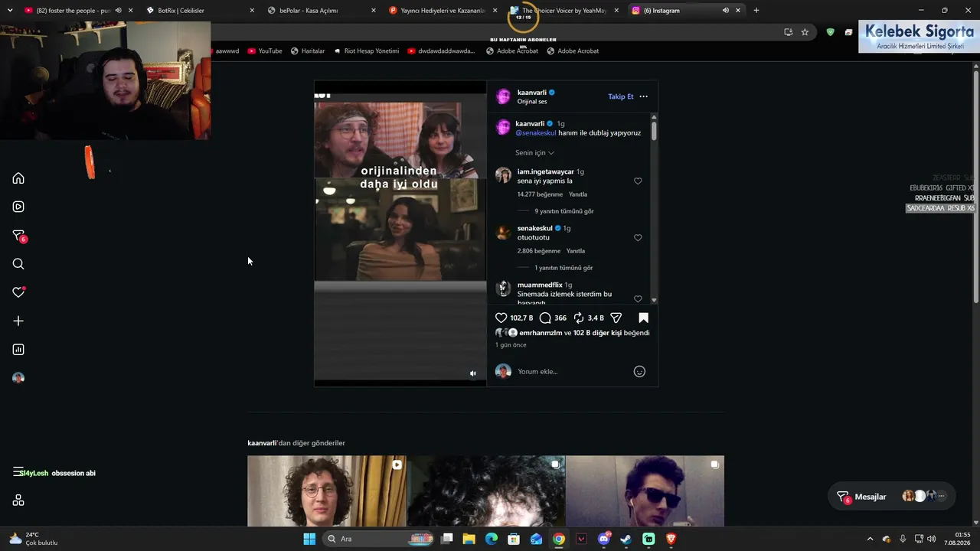The image size is (980, 551).
Task: Open the emoji picker in comment box
Action: [x=639, y=371]
